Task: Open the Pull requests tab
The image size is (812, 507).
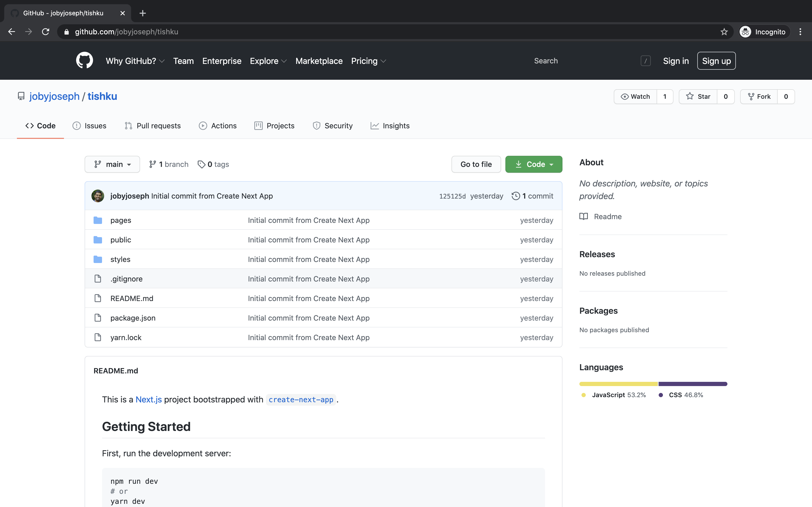Action: 153,126
